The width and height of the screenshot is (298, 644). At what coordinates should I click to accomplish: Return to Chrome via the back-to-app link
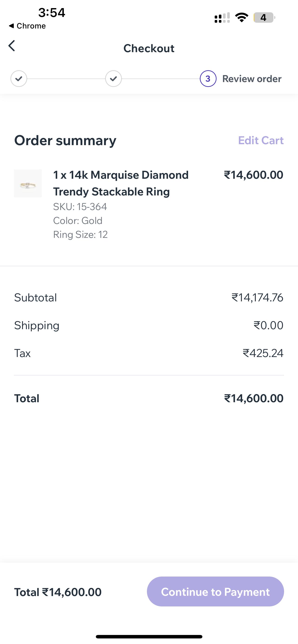[x=27, y=26]
